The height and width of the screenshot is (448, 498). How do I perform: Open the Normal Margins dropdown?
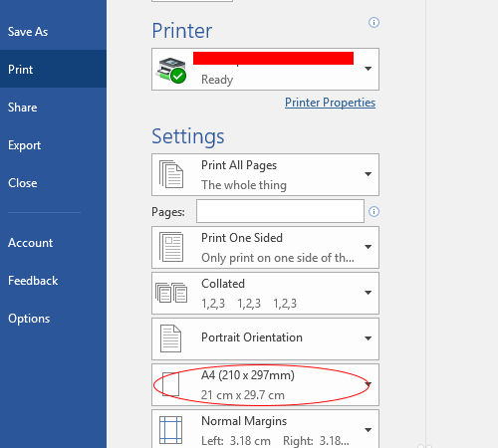coord(265,429)
